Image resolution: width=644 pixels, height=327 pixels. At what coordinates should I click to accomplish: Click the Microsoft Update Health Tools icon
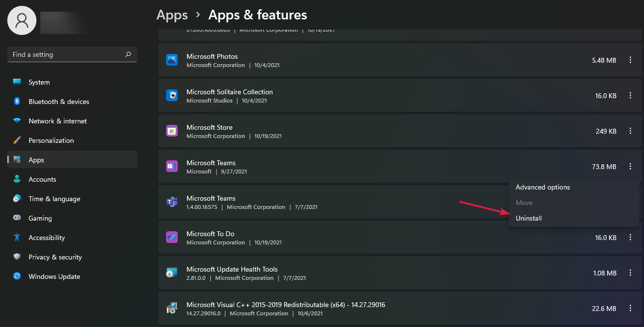(172, 273)
